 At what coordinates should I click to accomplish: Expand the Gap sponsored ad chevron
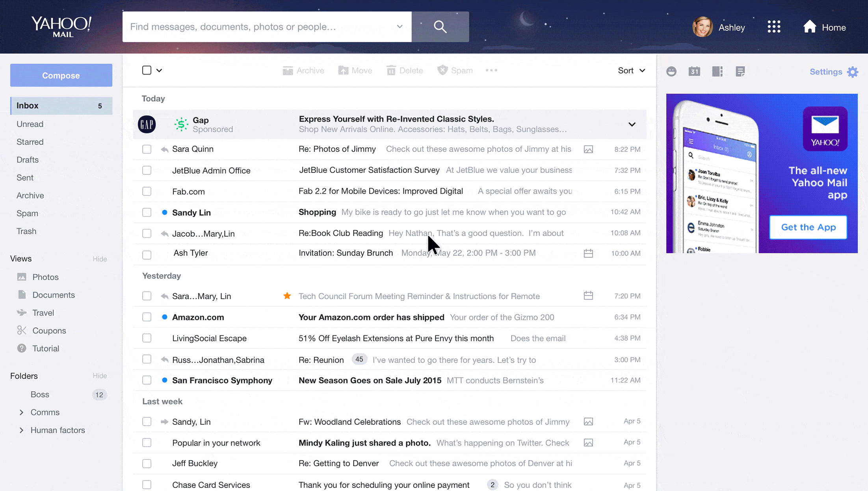[x=632, y=124]
